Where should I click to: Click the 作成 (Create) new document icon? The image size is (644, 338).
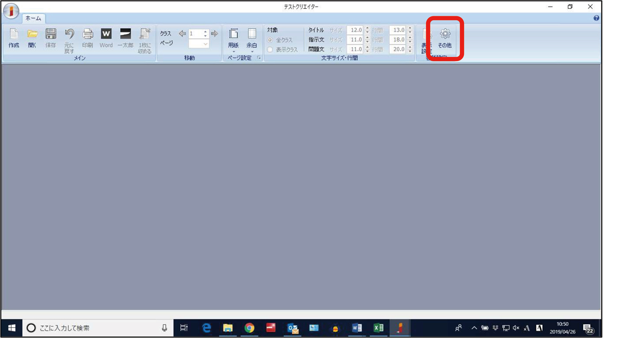(x=14, y=38)
